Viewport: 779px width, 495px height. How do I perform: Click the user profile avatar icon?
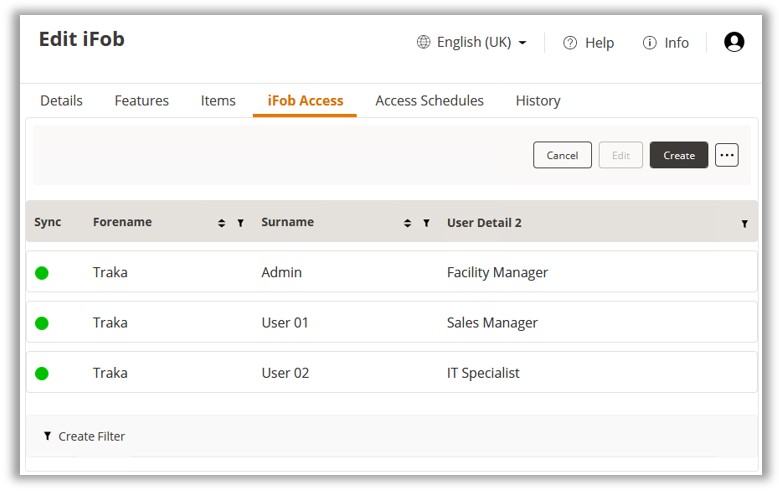[734, 42]
